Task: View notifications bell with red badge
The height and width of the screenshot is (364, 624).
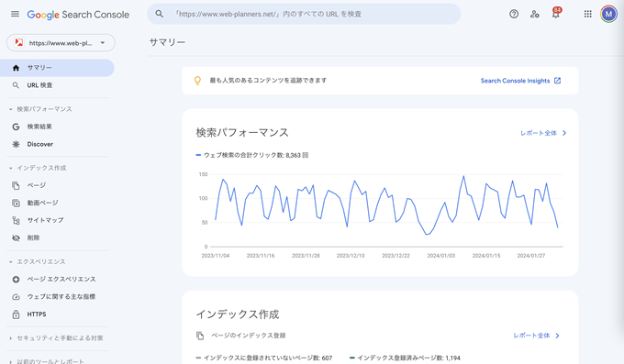Action: tap(556, 13)
